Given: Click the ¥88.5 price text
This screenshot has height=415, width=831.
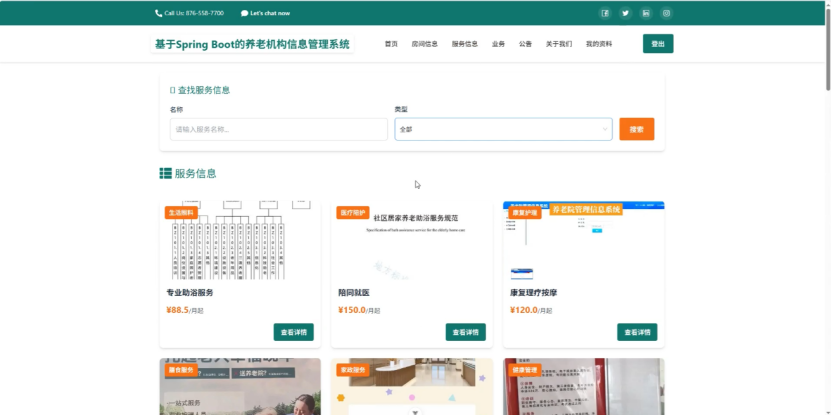Looking at the screenshot, I should pyautogui.click(x=178, y=310).
